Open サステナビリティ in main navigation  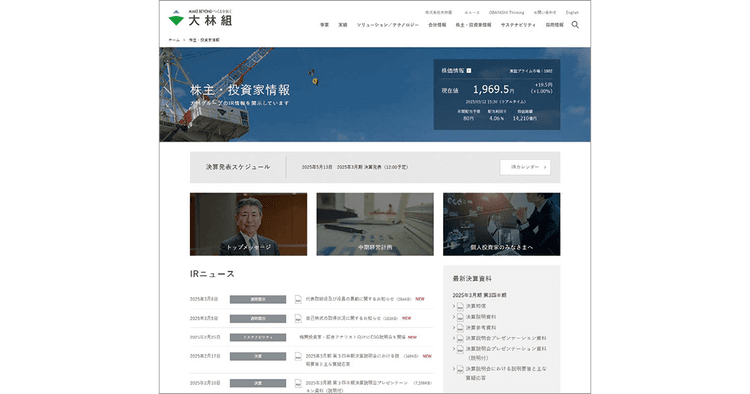click(518, 25)
